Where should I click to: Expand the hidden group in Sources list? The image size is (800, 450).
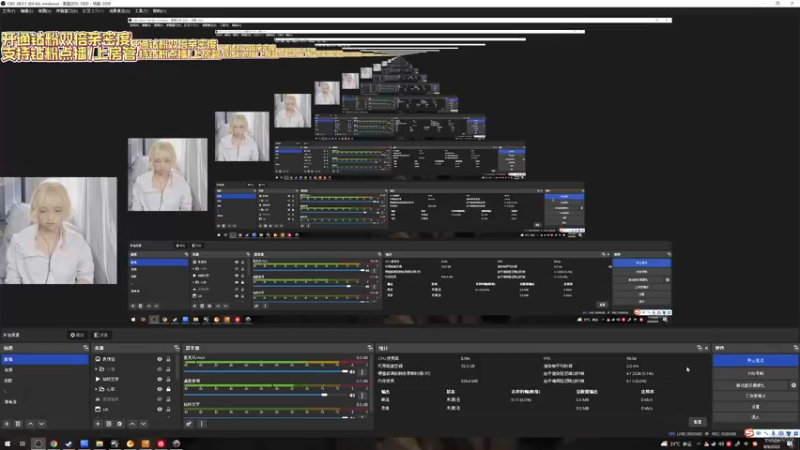coord(96,369)
